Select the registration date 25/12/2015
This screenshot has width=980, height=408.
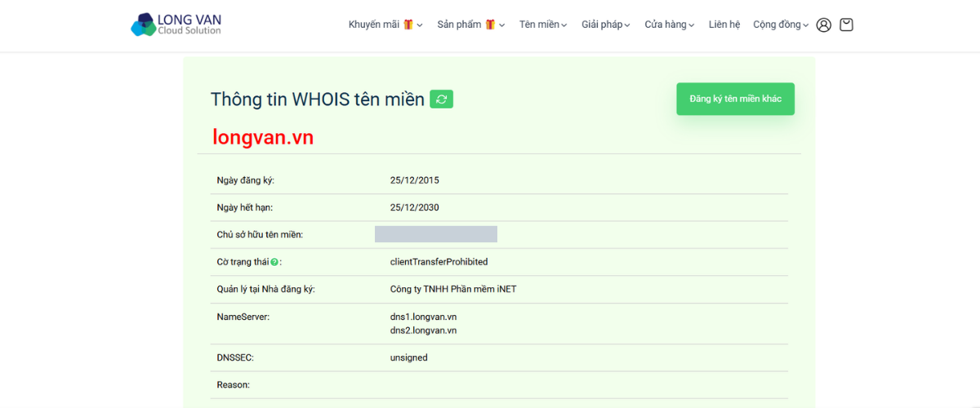pyautogui.click(x=414, y=180)
